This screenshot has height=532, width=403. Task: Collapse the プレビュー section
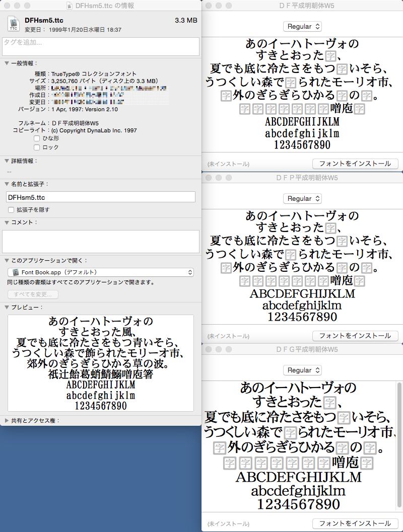pyautogui.click(x=7, y=307)
